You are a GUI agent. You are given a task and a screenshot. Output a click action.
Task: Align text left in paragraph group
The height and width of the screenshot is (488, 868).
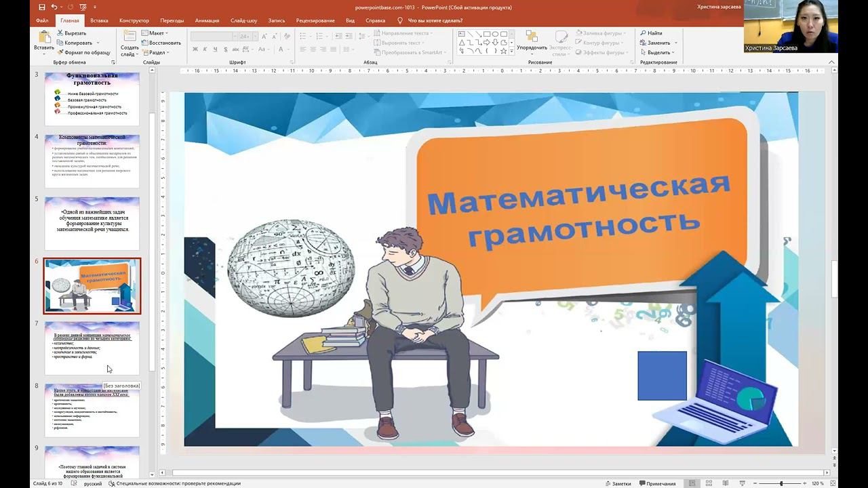pyautogui.click(x=303, y=49)
